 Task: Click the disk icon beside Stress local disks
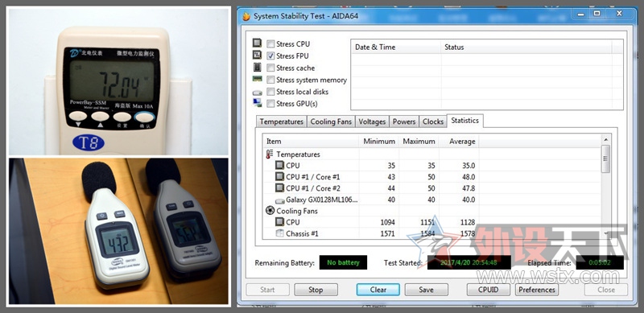257,93
